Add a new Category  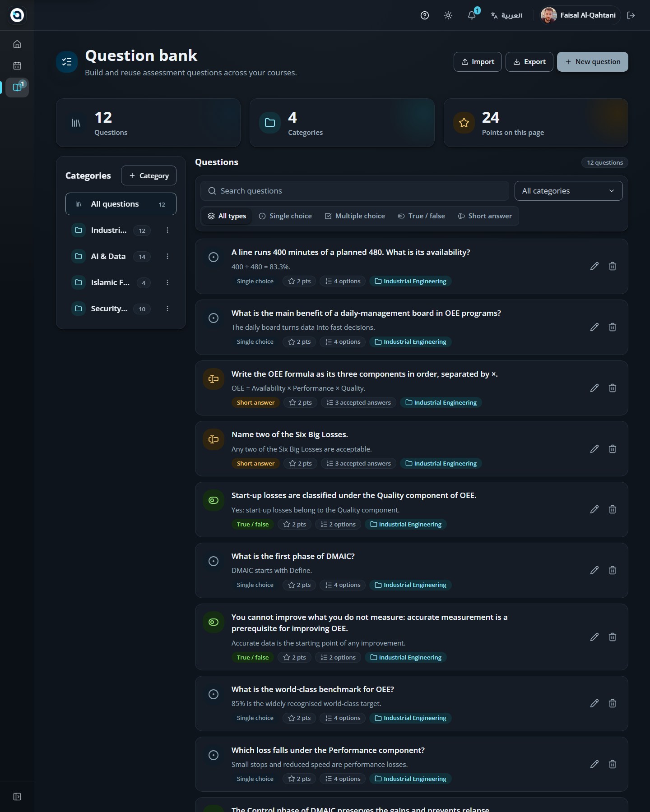(149, 175)
